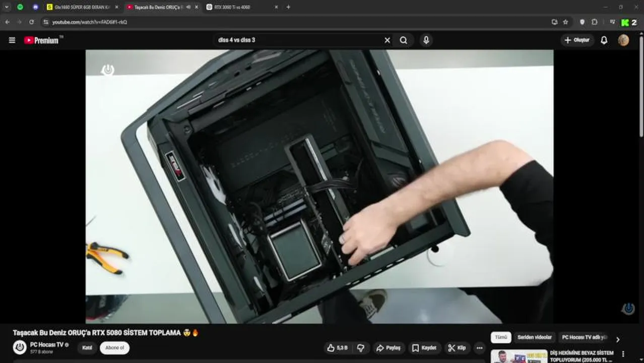Open the pinned purple tab
644x363 pixels.
[35, 7]
